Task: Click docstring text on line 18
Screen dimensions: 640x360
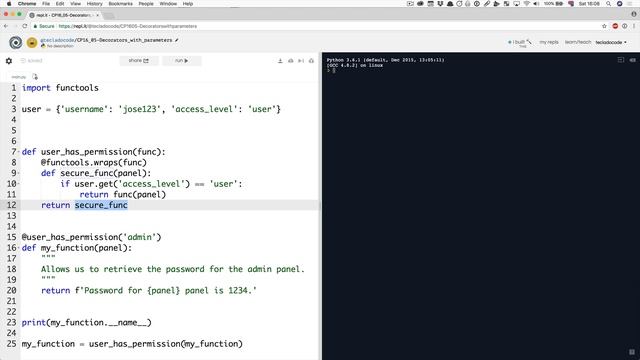Action: click(x=173, y=269)
